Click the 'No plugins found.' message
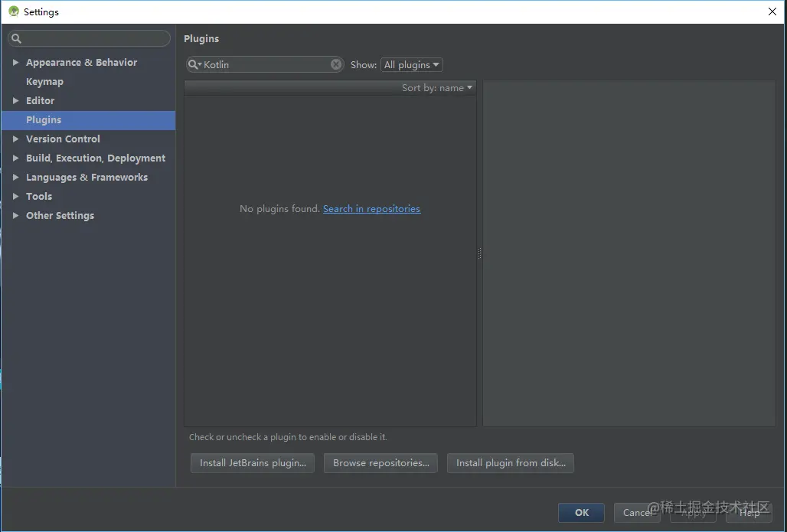The image size is (787, 532). 279,209
